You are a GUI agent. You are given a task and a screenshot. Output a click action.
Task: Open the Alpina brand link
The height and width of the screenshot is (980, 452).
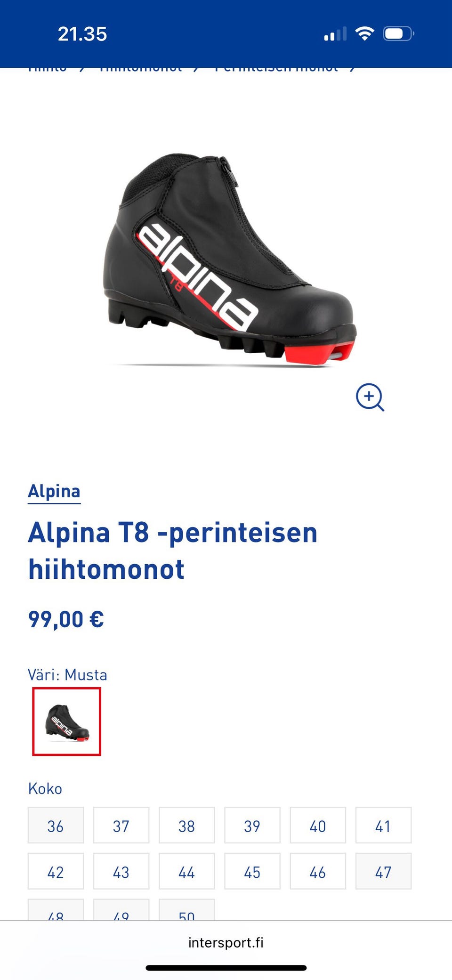[x=54, y=492]
